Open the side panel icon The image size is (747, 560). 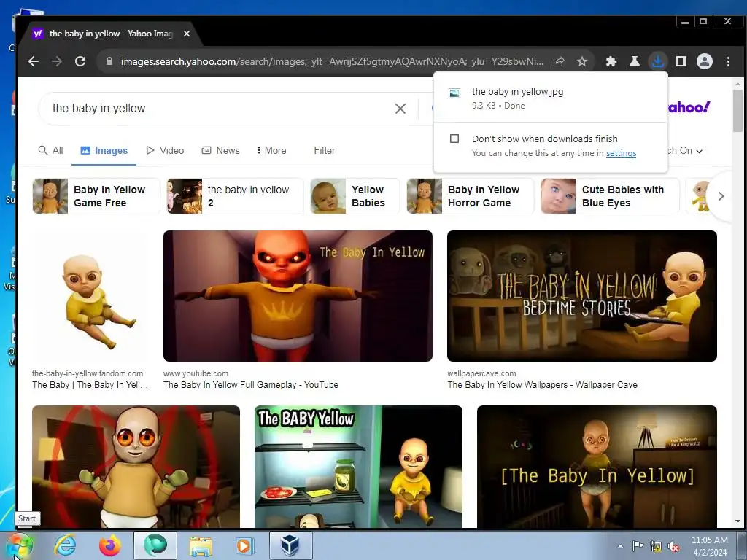point(681,61)
